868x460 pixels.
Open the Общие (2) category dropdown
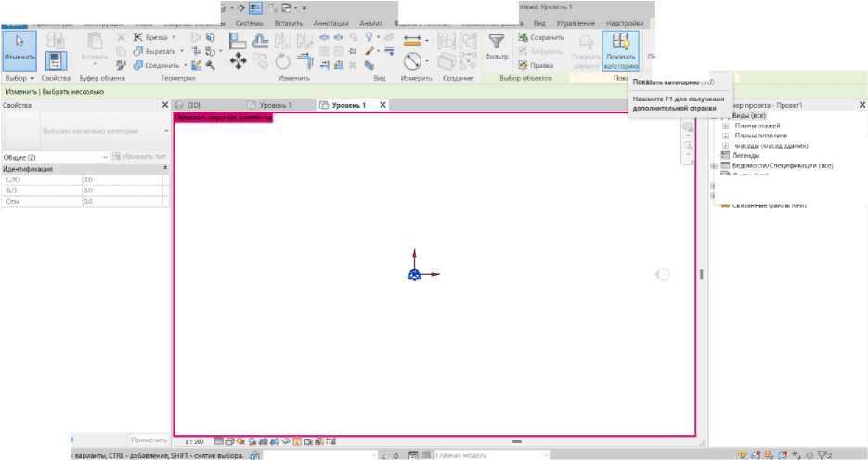(x=54, y=157)
